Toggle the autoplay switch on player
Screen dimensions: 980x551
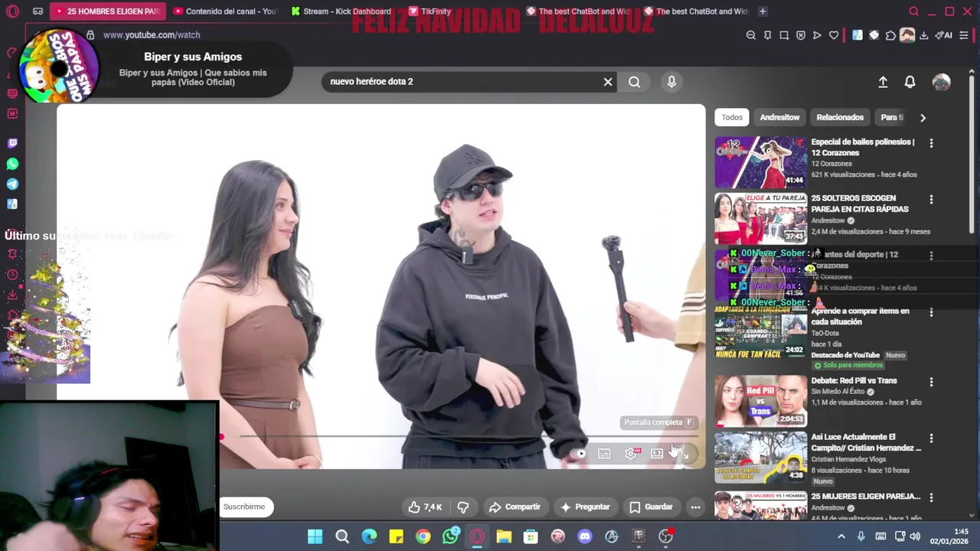click(580, 454)
